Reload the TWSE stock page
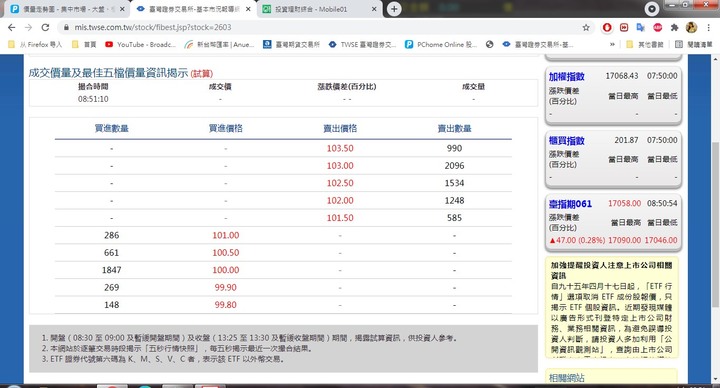 tap(45, 28)
